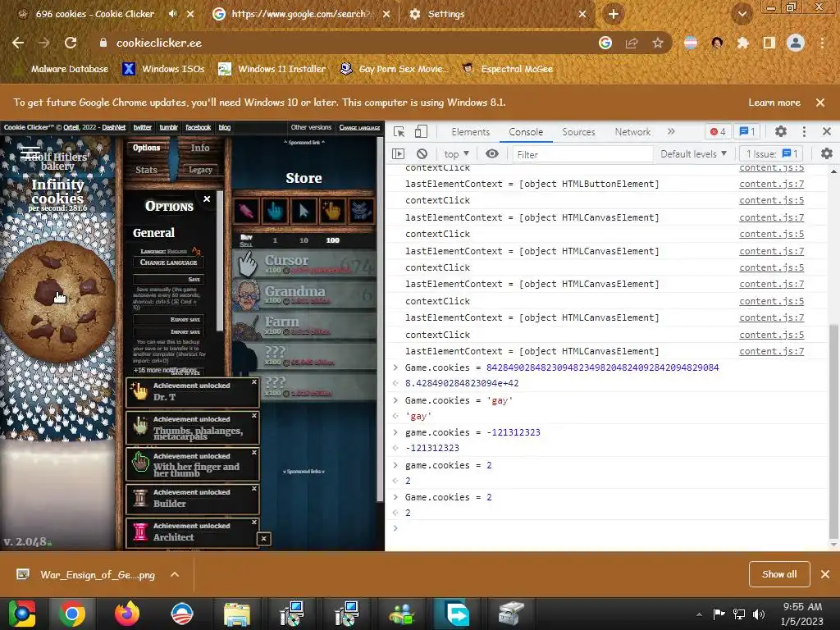Click the big chocolate chip cookie
840x630 pixels.
pyautogui.click(x=57, y=302)
